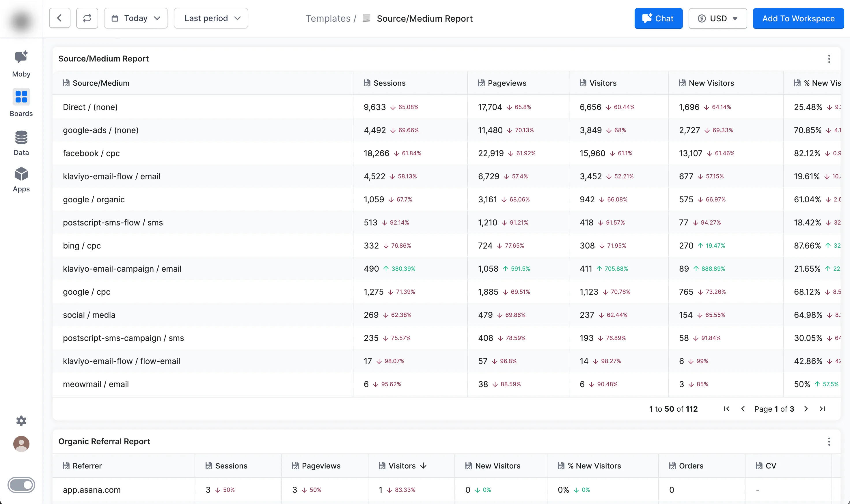Expand the Today date dropdown
850x504 pixels.
(135, 18)
